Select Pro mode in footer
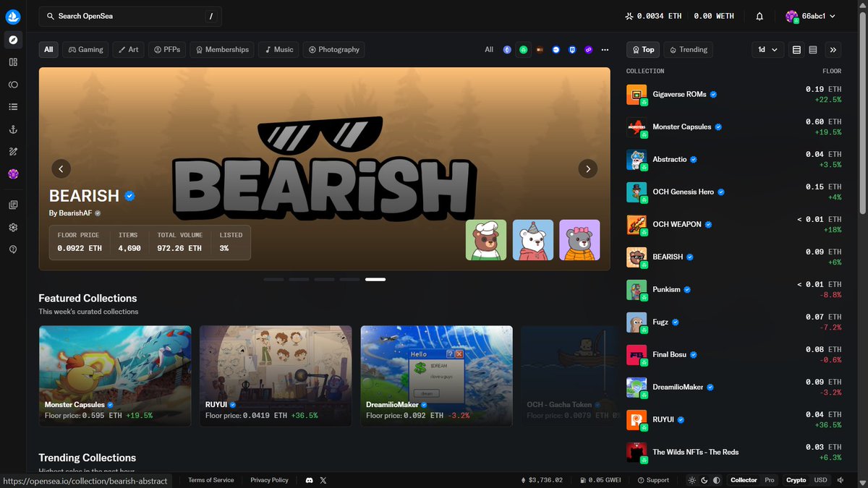 pos(770,480)
